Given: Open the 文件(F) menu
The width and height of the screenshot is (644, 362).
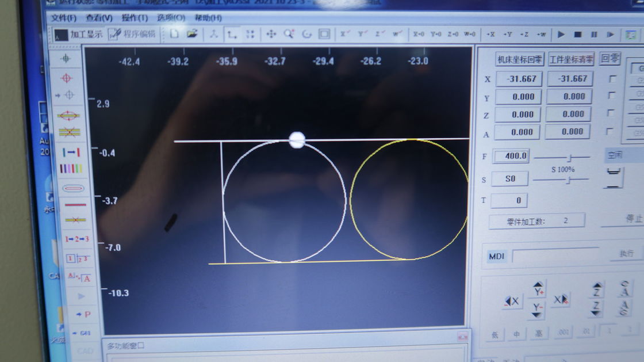Looking at the screenshot, I should coord(63,18).
